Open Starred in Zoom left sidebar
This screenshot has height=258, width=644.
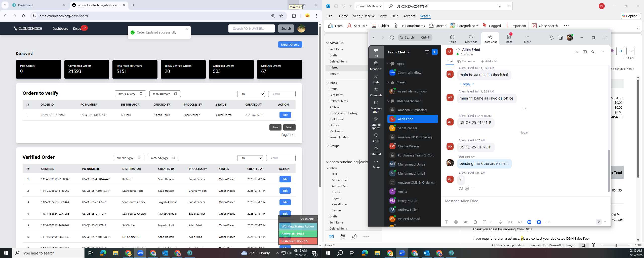click(x=376, y=151)
